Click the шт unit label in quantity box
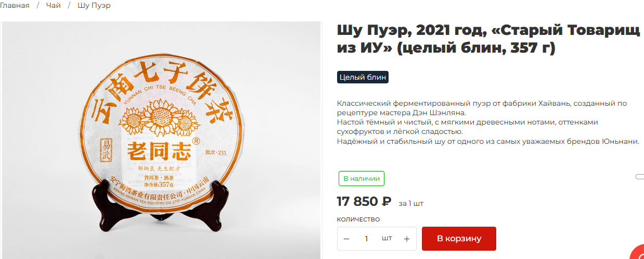 coord(387,238)
